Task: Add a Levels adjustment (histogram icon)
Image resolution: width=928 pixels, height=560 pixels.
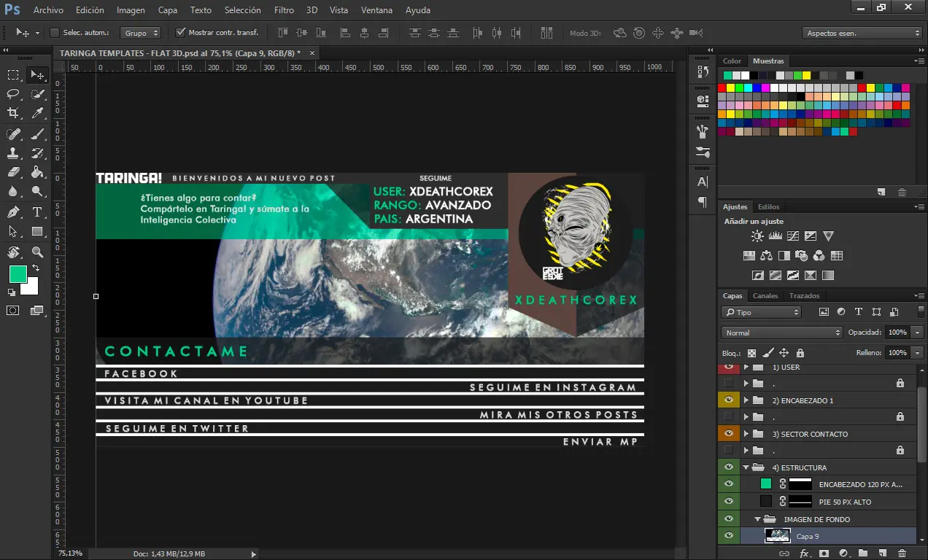Action: [775, 236]
